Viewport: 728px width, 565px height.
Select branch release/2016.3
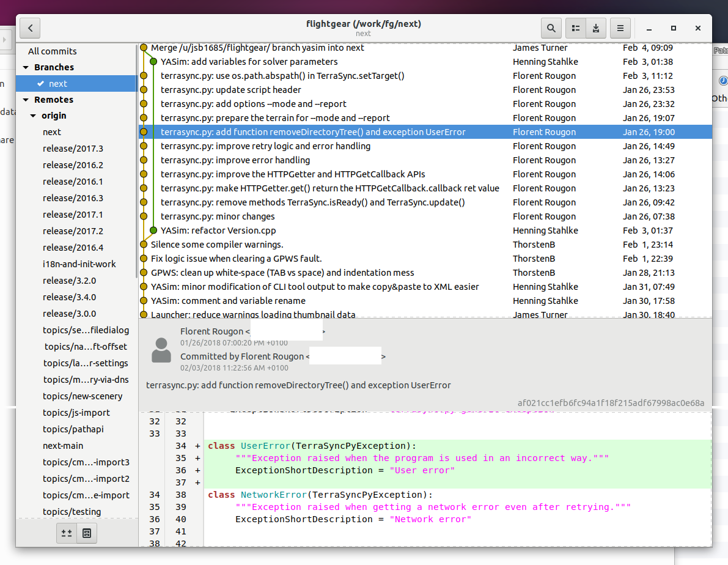coord(77,198)
